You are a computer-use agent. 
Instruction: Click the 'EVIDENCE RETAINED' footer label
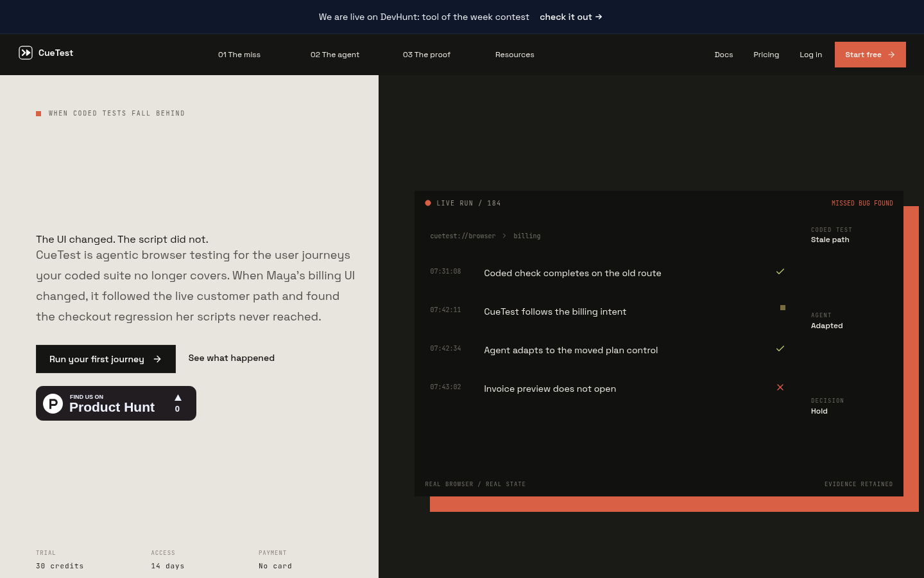tap(859, 484)
